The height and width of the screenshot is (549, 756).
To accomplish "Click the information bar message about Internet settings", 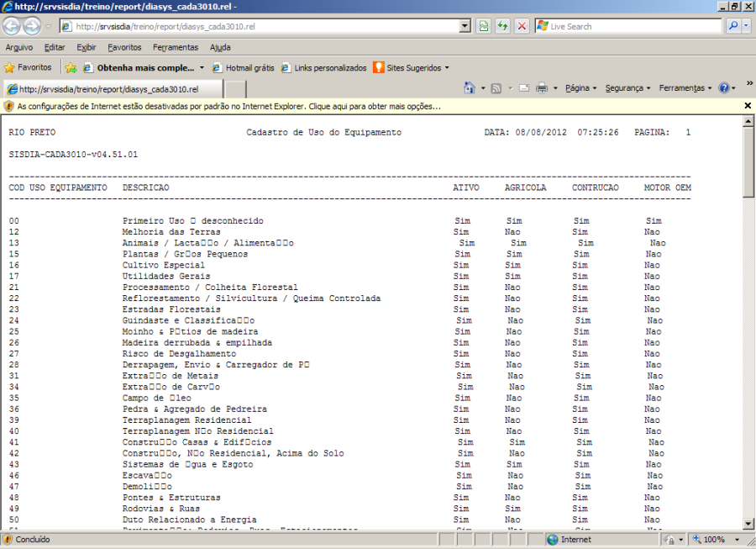I will (x=229, y=106).
